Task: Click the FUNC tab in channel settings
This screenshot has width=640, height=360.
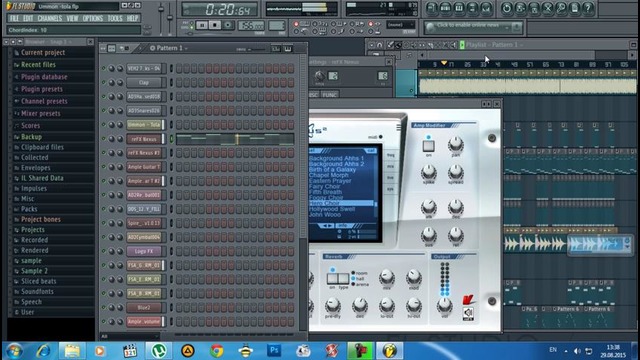Action: (x=329, y=95)
